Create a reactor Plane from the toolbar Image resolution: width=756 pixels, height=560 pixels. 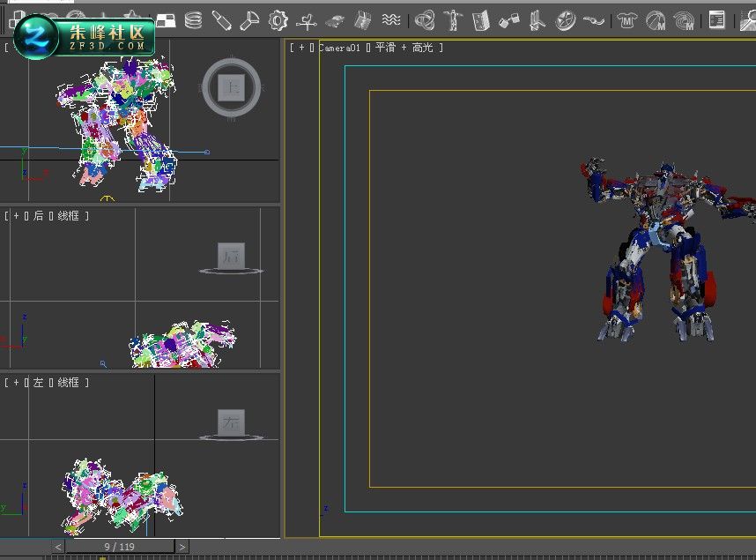point(166,21)
